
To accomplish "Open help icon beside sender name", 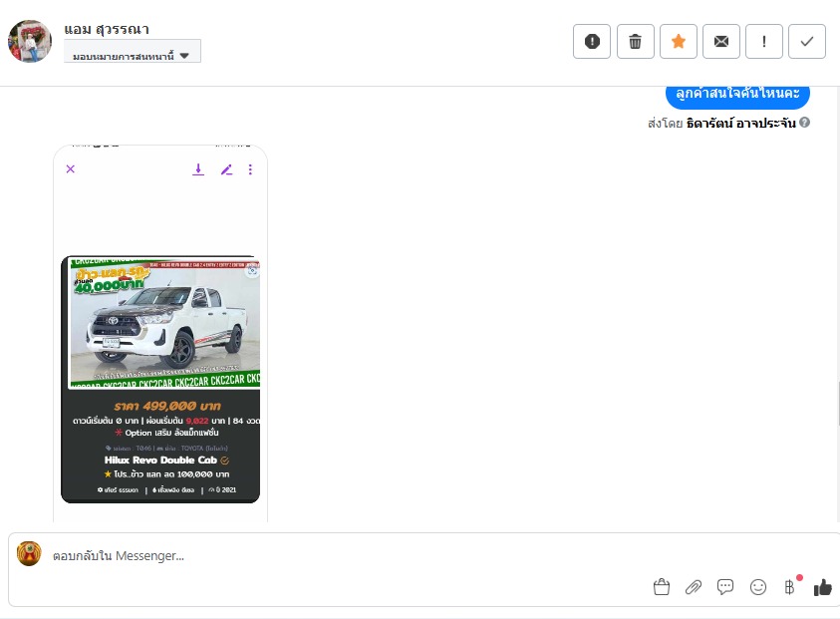I will (804, 123).
